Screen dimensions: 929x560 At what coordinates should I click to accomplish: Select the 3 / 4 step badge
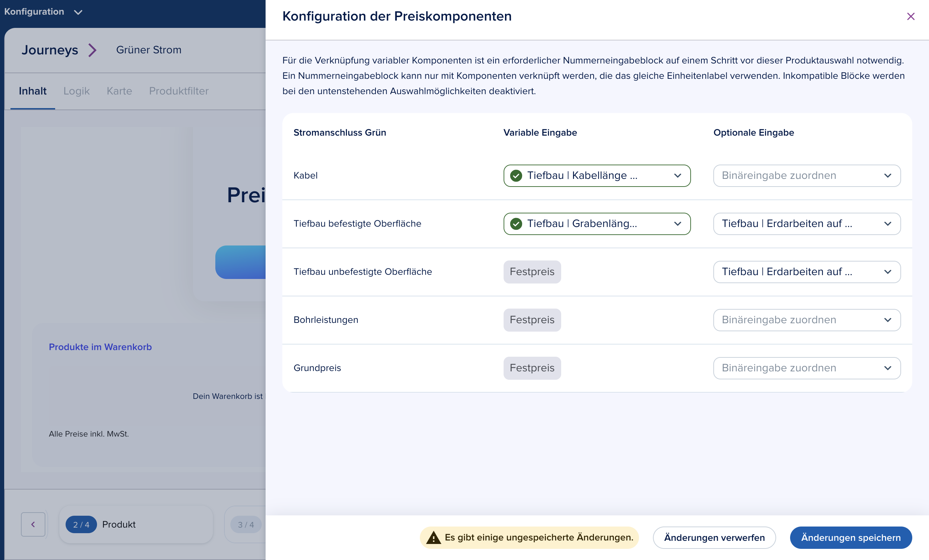[x=246, y=524]
